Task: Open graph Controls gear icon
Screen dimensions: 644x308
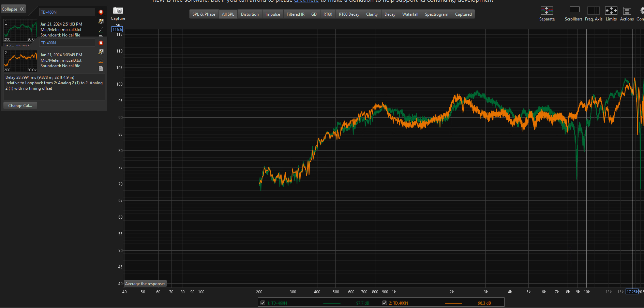Action: [x=641, y=11]
